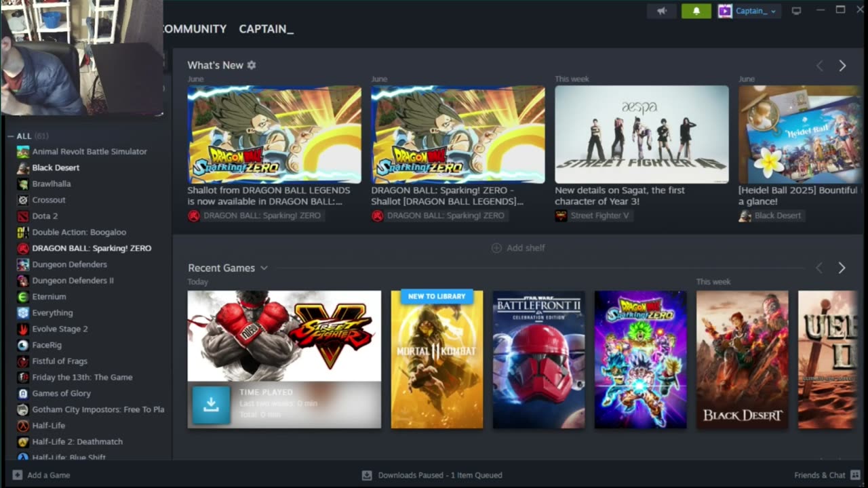Click Street Fighter V download button
Viewport: 868px width, 488px height.
(x=211, y=405)
